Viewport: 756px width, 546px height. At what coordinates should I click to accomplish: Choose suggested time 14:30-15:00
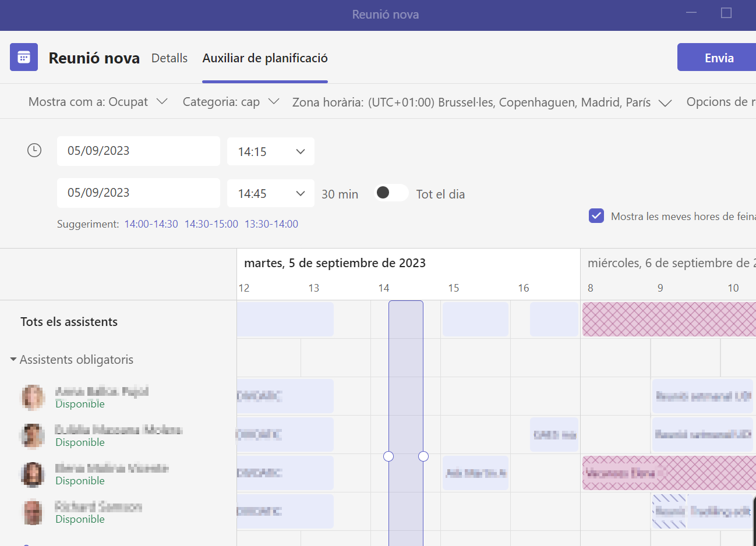211,224
